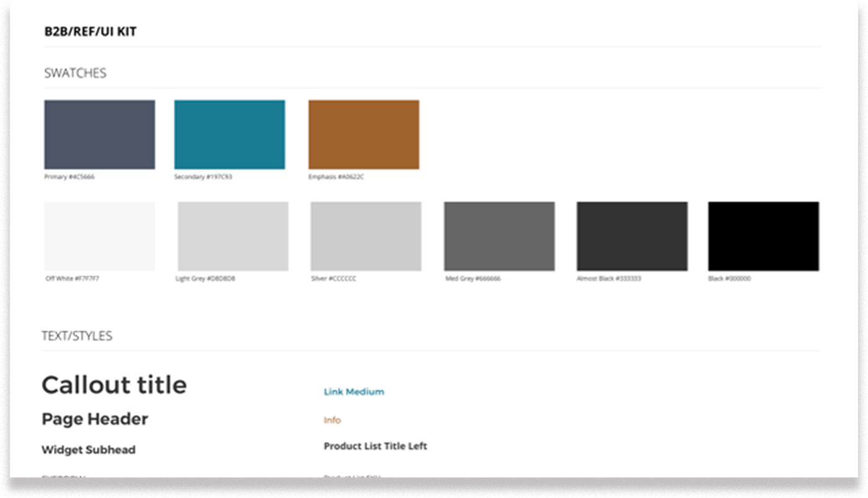
Task: Click the Emphasis #A0622C orange swatch
Action: coord(364,134)
